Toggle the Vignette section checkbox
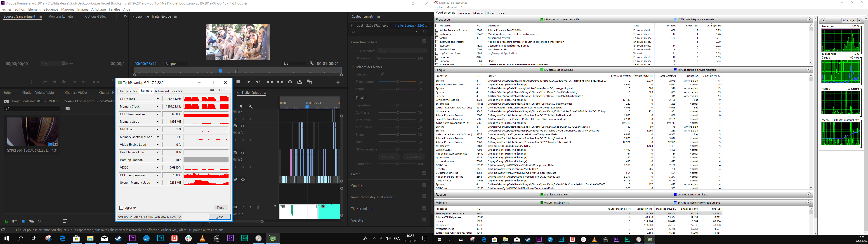 [424, 219]
